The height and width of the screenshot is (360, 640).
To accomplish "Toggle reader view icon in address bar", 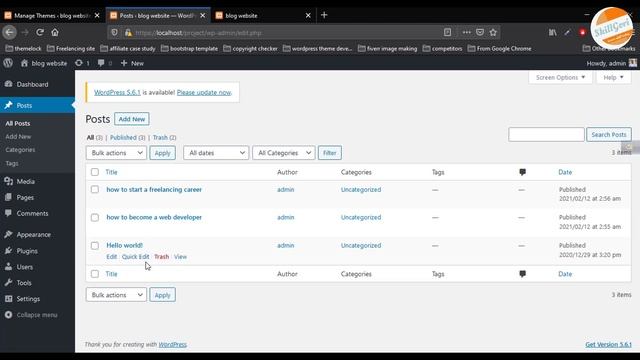I will click(x=447, y=32).
